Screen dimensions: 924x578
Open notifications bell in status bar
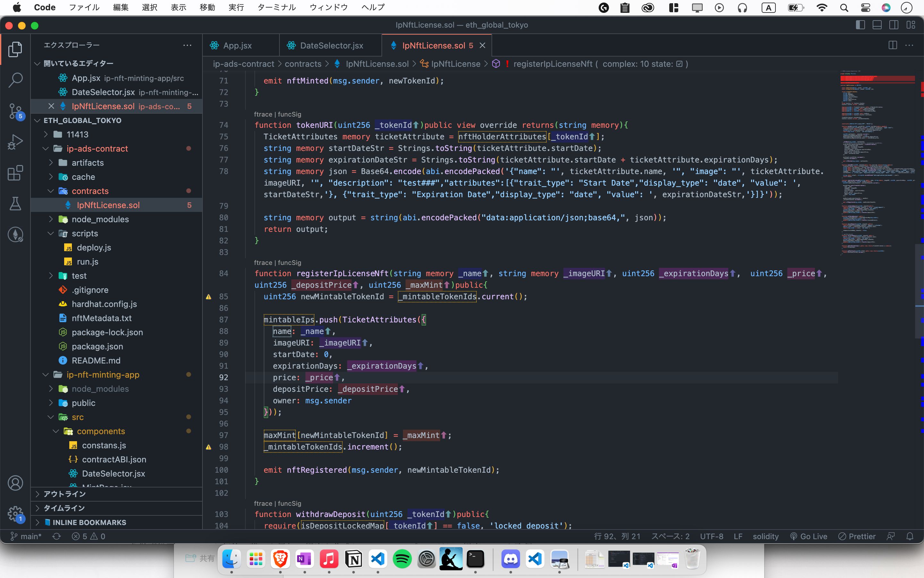point(910,536)
